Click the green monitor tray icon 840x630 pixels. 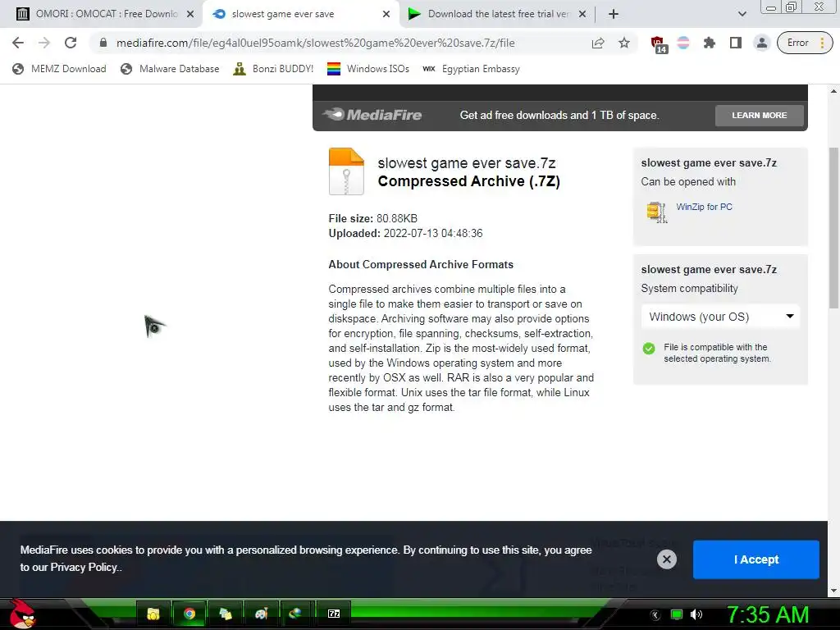coord(677,614)
